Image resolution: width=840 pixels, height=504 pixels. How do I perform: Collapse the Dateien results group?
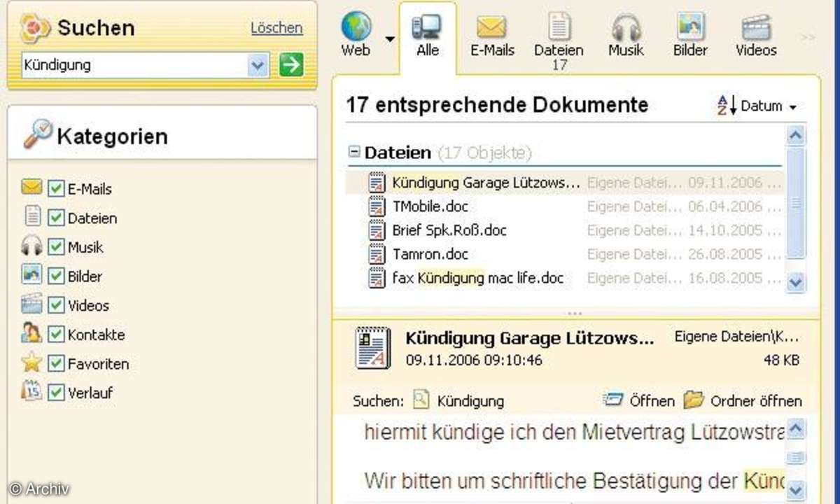[354, 151]
